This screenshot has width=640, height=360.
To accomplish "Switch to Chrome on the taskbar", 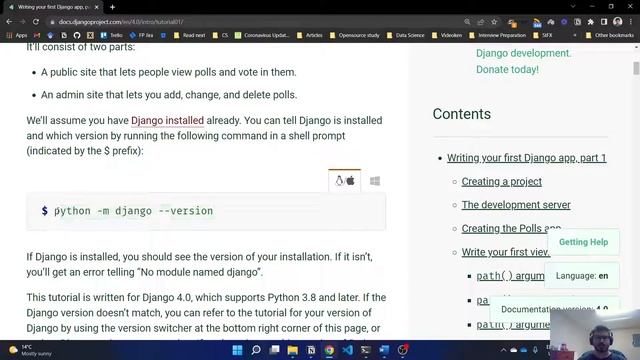I will tap(329, 350).
